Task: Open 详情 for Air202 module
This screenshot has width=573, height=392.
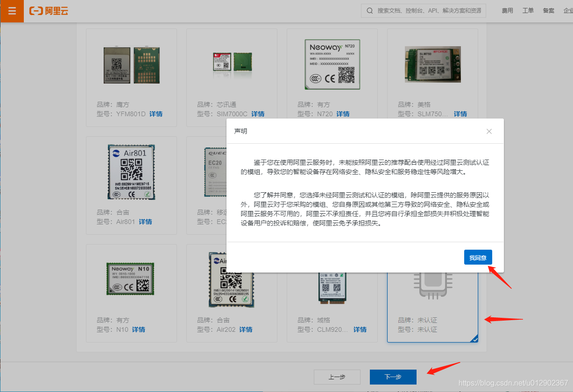Action: click(x=246, y=329)
